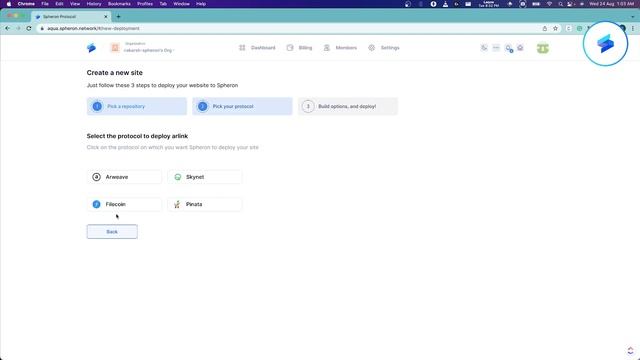The width and height of the screenshot is (640, 360).
Task: Click the Spheron logo in header
Action: pos(91,48)
